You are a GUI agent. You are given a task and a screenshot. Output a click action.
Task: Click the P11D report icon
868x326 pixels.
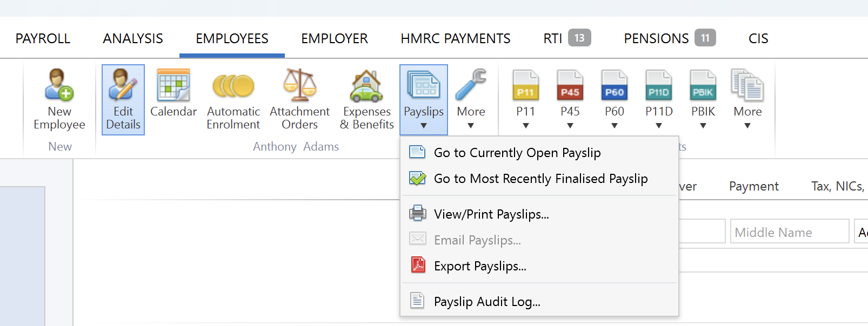click(x=659, y=85)
